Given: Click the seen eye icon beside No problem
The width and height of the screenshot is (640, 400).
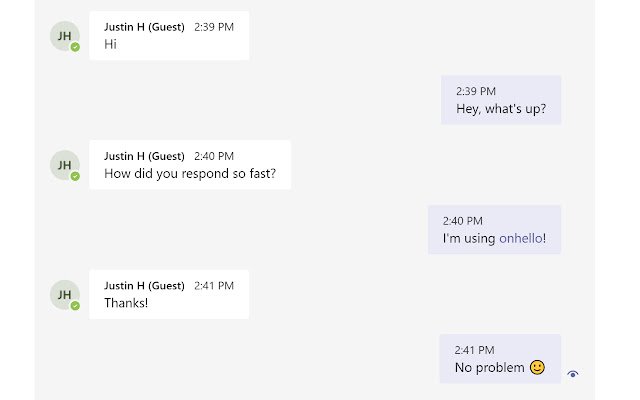Looking at the screenshot, I should (573, 374).
